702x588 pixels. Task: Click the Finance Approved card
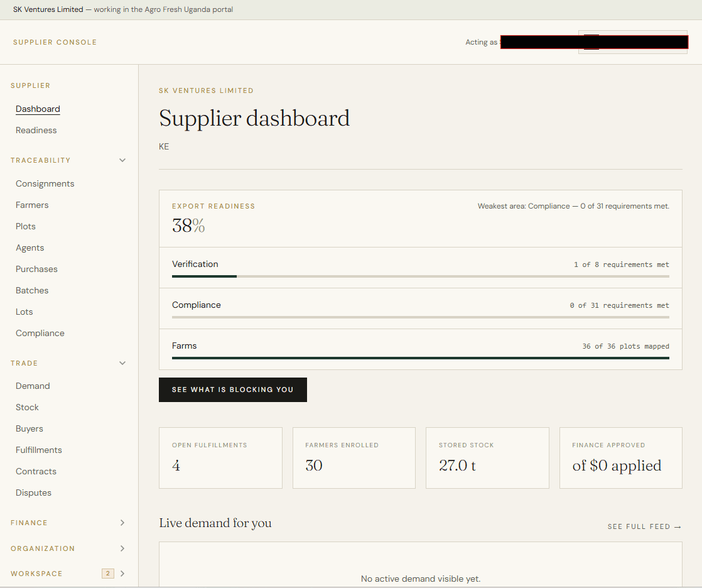coord(621,458)
